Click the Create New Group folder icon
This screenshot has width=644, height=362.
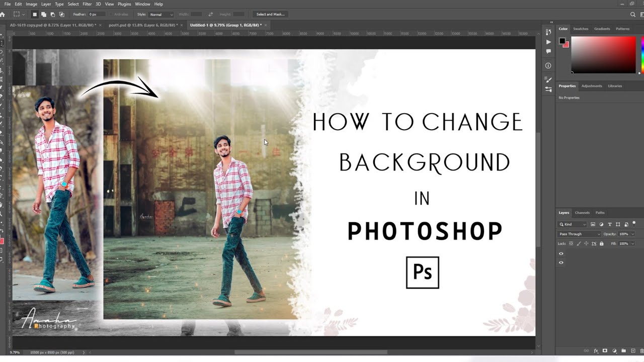[x=623, y=350]
